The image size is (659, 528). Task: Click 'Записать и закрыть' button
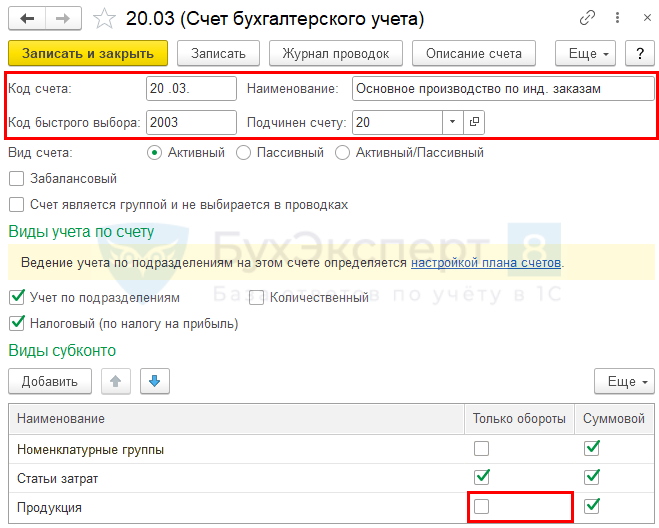(88, 53)
